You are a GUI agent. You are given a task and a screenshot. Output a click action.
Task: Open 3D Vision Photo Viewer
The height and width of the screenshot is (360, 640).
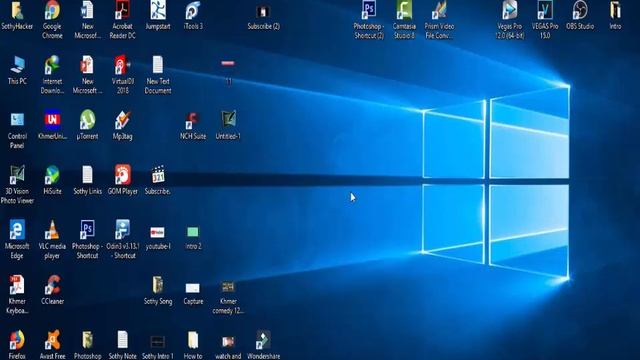click(x=17, y=175)
